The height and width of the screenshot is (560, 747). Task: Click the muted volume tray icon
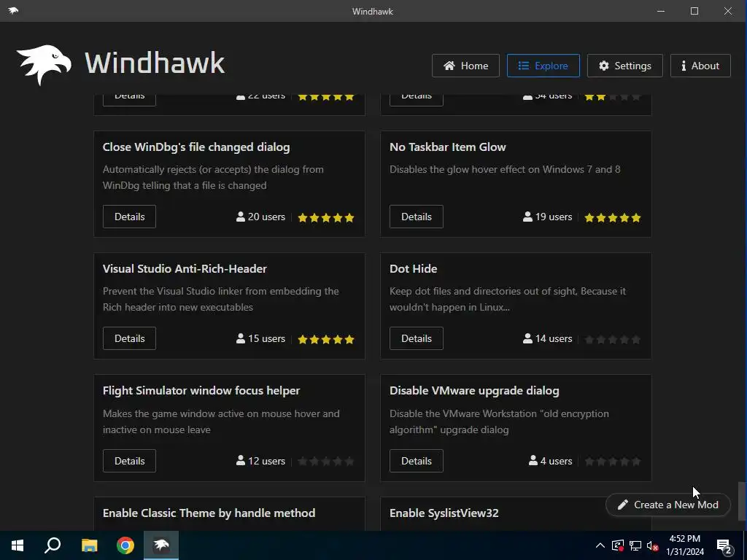point(653,545)
